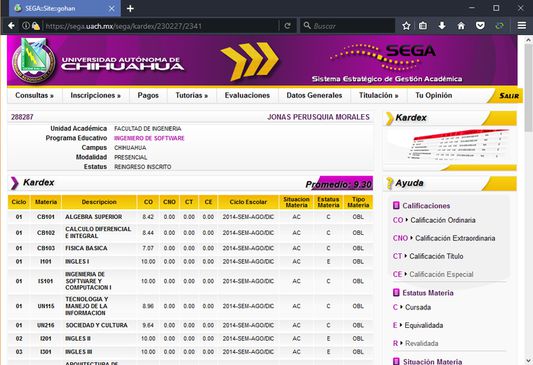
Task: Open the bookmarks list icon
Action: (423, 26)
